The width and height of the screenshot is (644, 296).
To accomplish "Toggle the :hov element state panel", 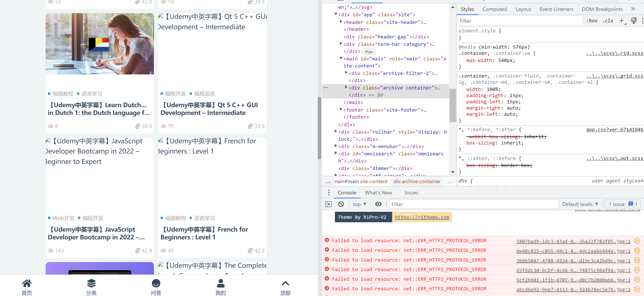I will pyautogui.click(x=592, y=21).
